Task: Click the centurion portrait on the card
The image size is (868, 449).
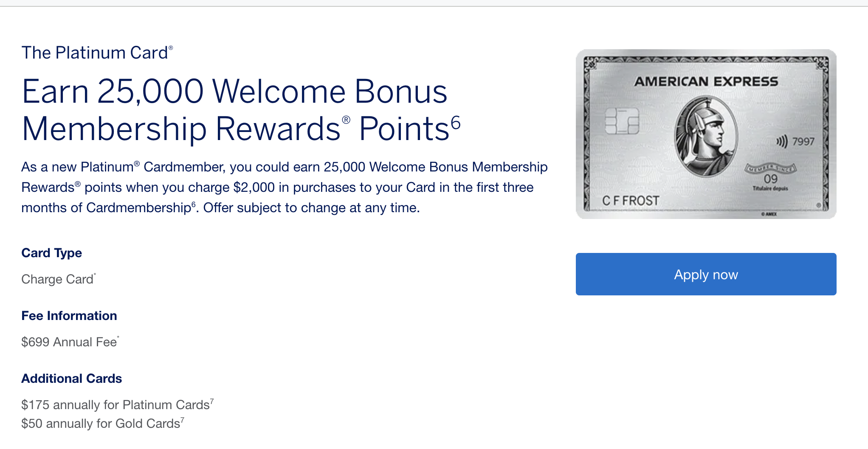Action: click(706, 137)
